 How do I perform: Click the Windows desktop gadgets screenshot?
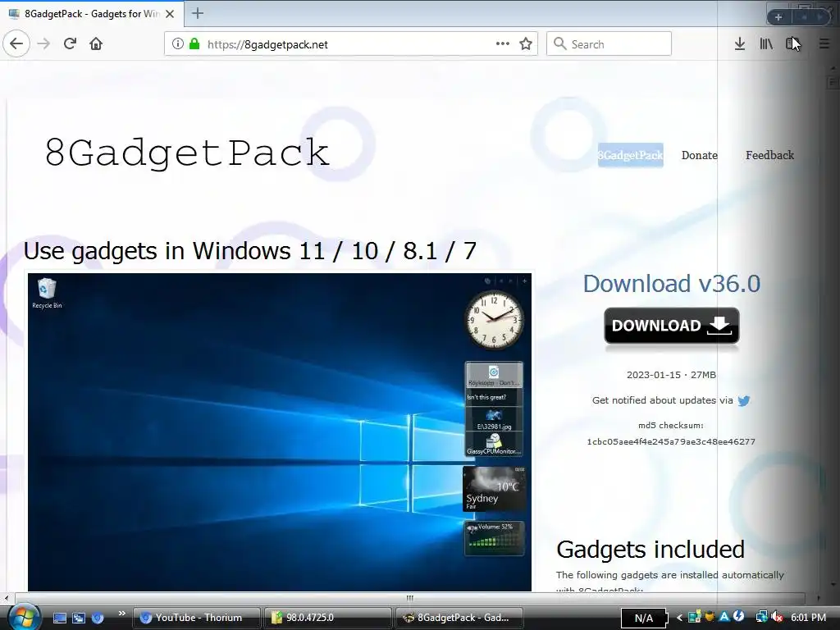pos(280,432)
